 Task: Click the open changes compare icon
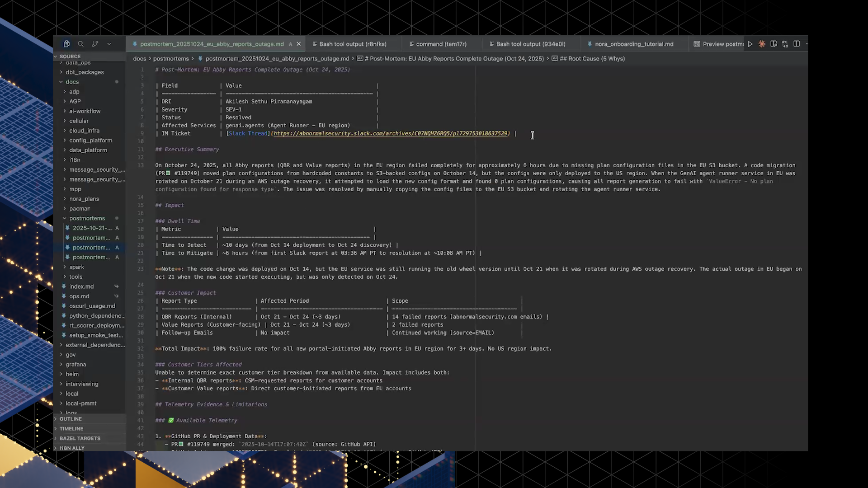[x=785, y=44]
